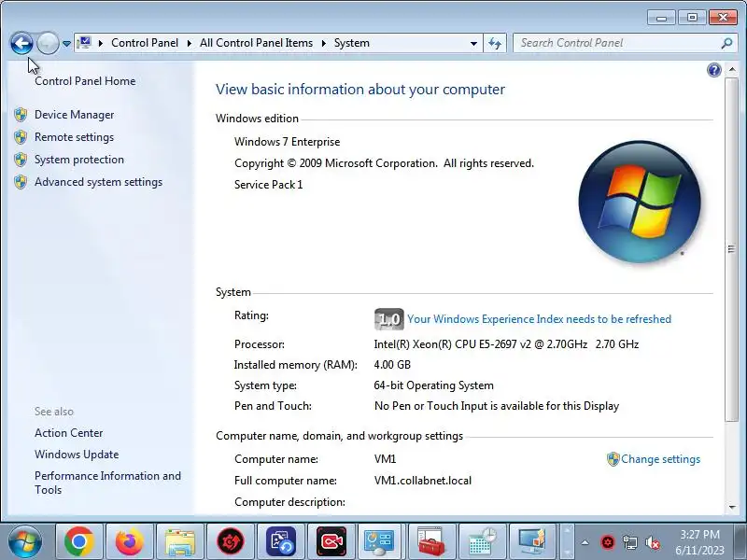Click the Windows 7 Enterprise text
This screenshot has height=560, width=747.
287,142
